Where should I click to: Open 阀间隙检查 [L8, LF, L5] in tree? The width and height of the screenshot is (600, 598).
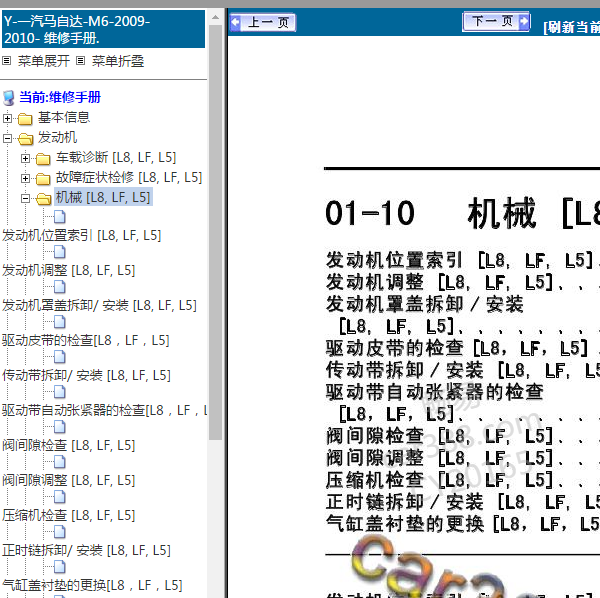[x=68, y=445]
